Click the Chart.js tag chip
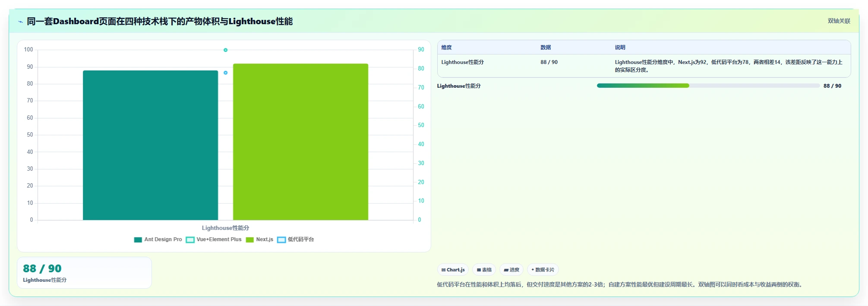This screenshot has width=868, height=306. pos(453,270)
